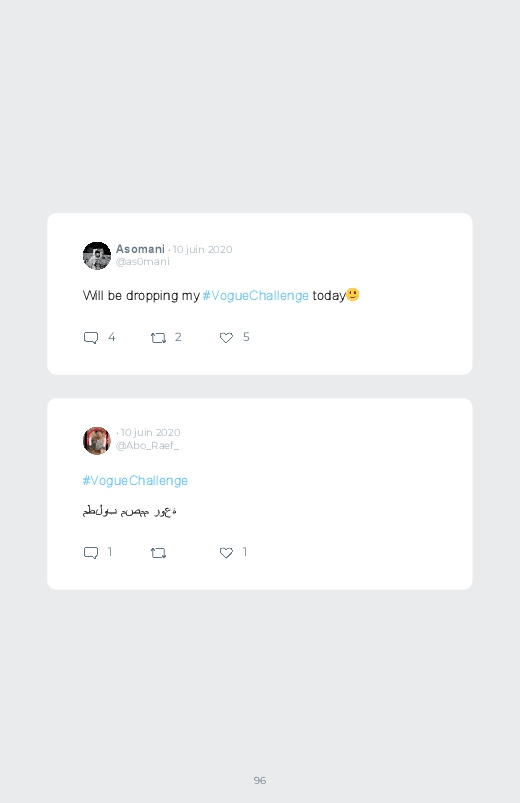Viewport: 520px width, 803px height.
Task: Click the smiley emoji after 'today'
Action: pos(352,294)
